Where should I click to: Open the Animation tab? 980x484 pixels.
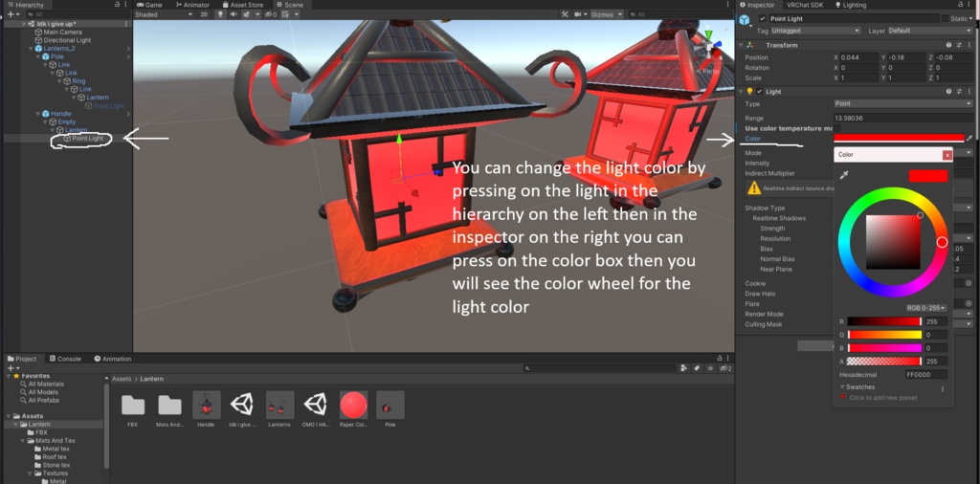click(x=113, y=359)
